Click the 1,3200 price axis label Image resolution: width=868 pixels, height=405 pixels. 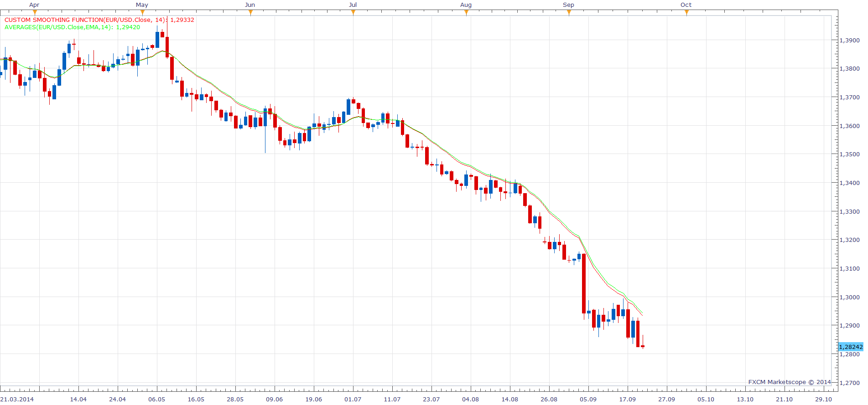[x=850, y=240]
